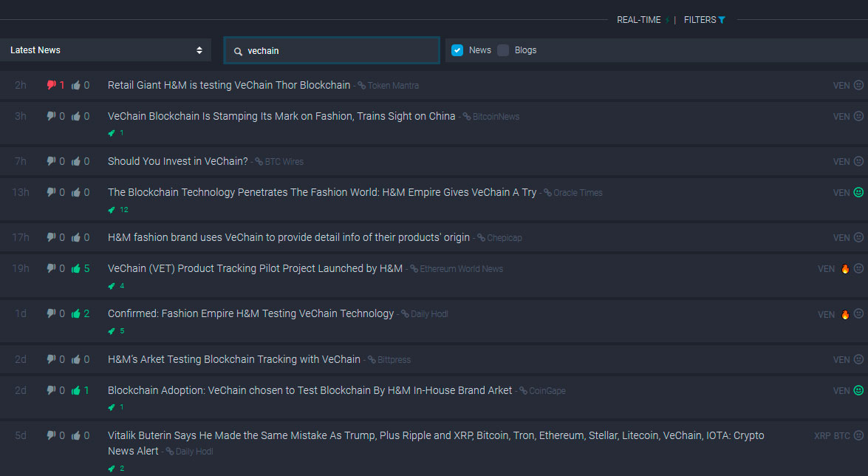Click green thumbs-up on VeChain (VET) Pilot article
The height and width of the screenshot is (476, 868).
click(76, 268)
